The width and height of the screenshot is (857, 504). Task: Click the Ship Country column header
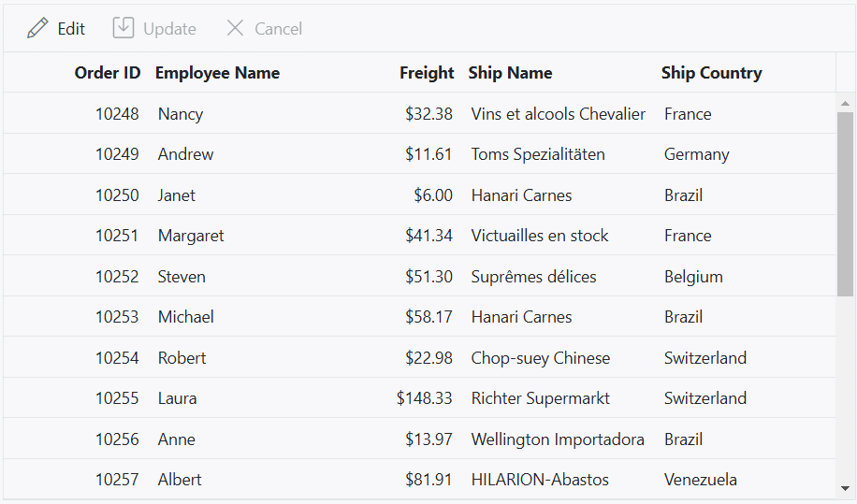pos(711,73)
